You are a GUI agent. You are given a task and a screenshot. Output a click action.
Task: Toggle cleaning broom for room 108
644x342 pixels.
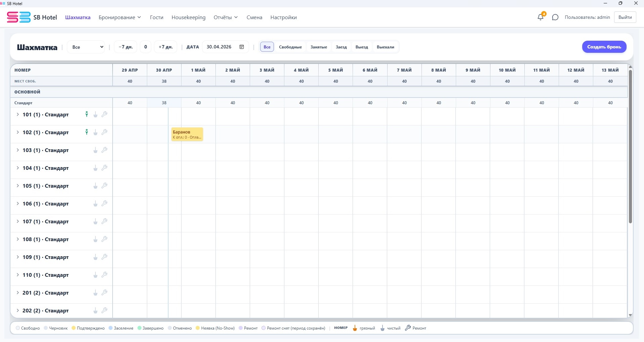click(95, 239)
